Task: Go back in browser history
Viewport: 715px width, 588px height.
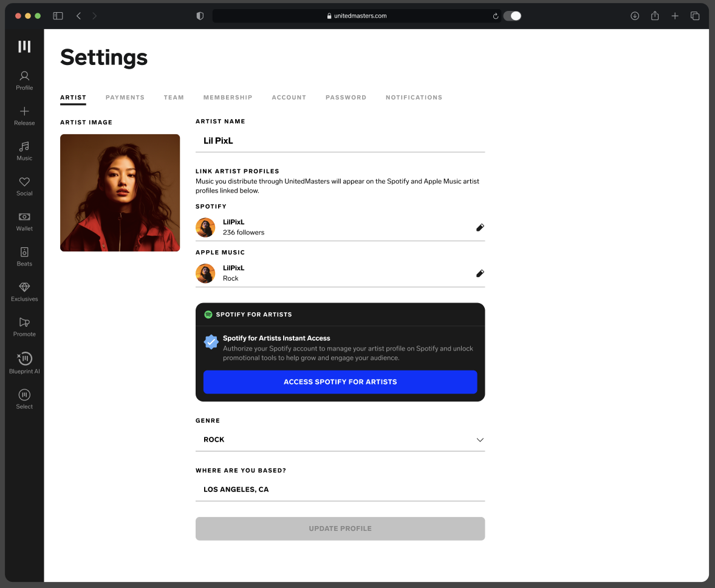Action: pos(78,16)
